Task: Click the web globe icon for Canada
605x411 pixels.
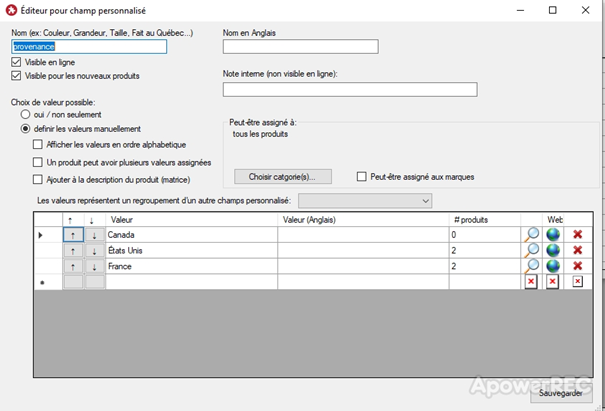Action: tap(553, 235)
